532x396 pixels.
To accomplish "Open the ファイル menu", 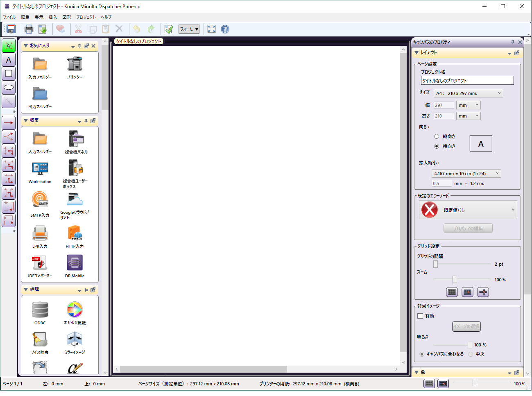I will 9,17.
